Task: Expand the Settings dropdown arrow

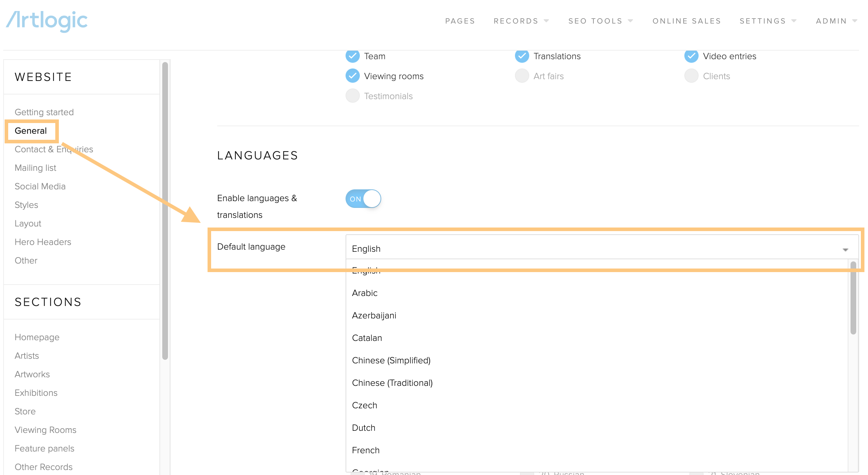Action: coord(794,21)
